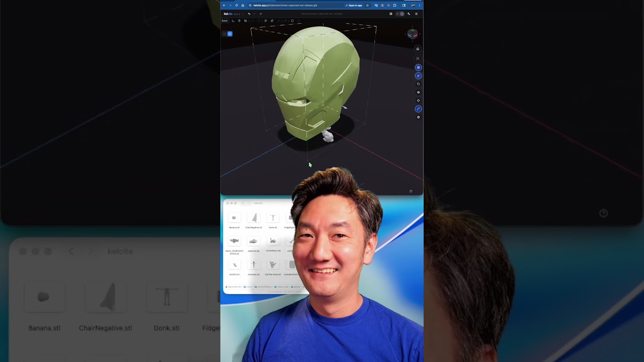Toggle the panel layout icon in header
The width and height of the screenshot is (644, 362).
click(x=391, y=14)
